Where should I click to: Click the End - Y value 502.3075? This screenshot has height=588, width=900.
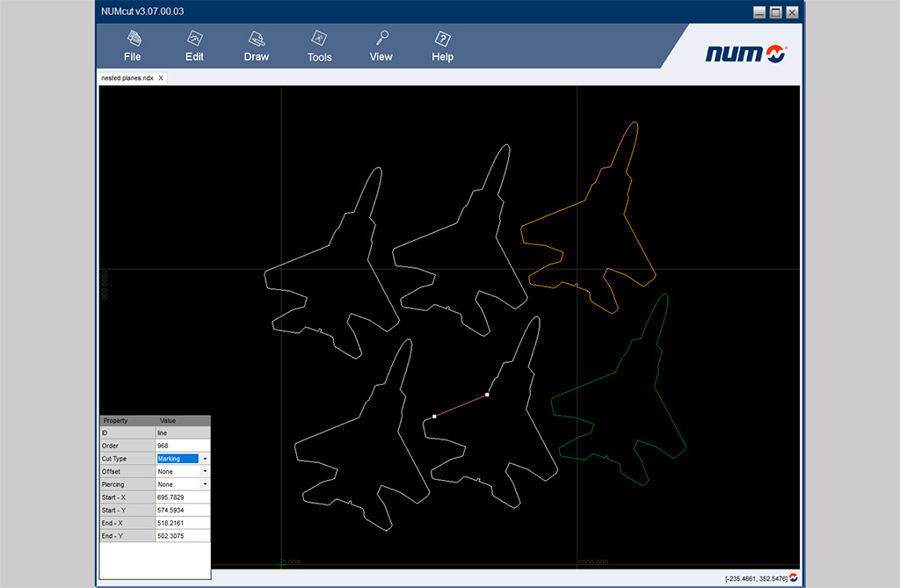click(183, 536)
